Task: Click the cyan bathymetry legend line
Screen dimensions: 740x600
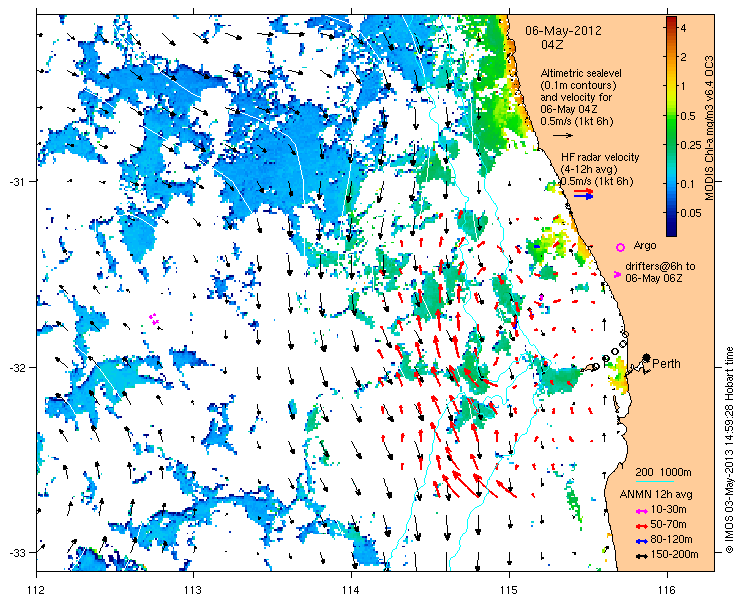Action: tap(655, 482)
